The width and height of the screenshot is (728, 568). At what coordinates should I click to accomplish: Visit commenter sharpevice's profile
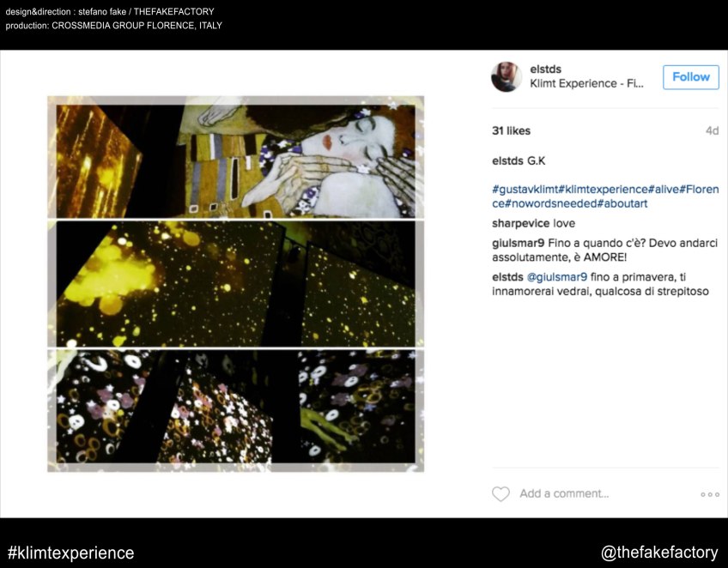pyautogui.click(x=520, y=224)
